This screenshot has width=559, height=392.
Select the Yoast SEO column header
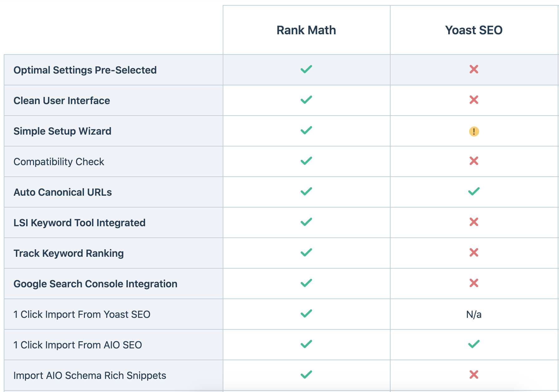point(474,30)
